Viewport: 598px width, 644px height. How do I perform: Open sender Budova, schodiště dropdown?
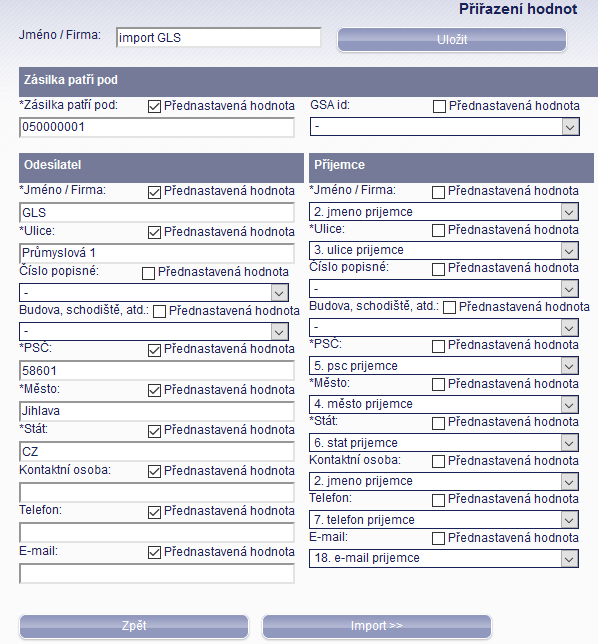(x=154, y=331)
